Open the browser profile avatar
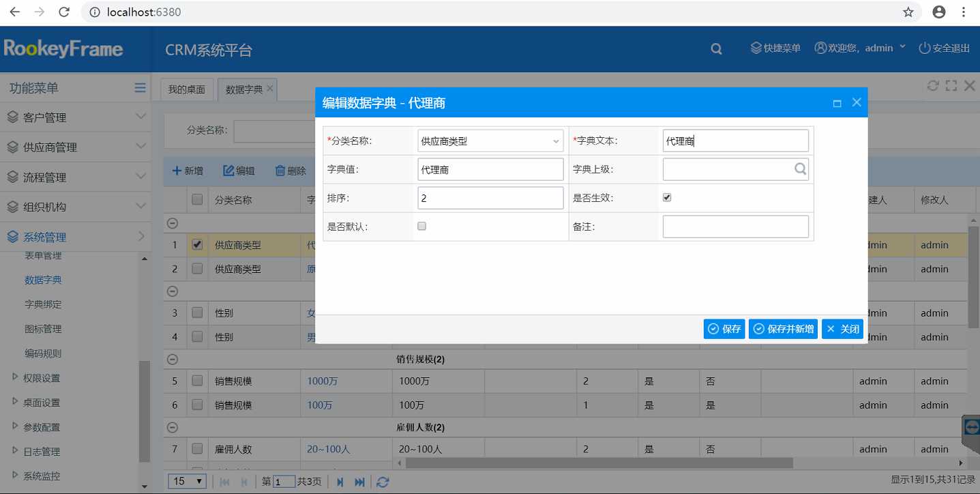This screenshot has height=494, width=980. point(939,12)
